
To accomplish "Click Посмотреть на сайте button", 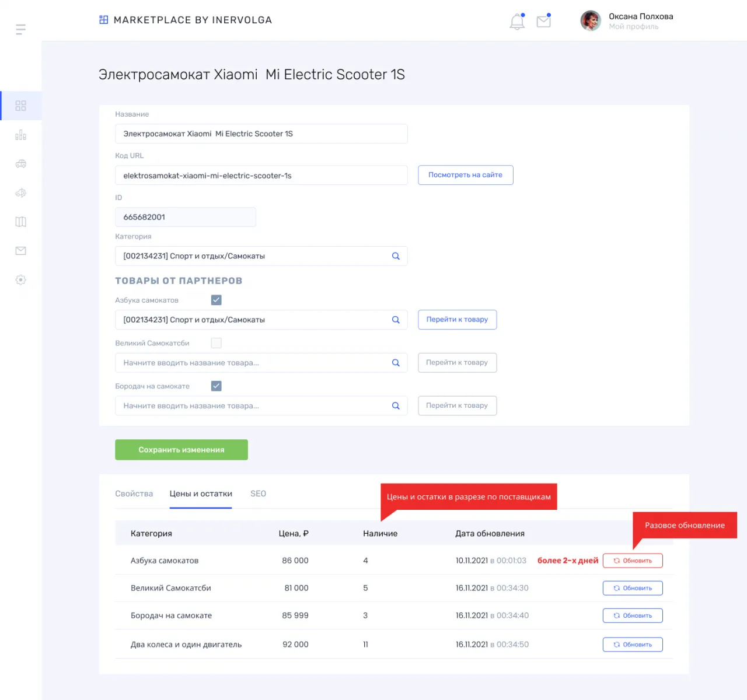I will click(465, 175).
